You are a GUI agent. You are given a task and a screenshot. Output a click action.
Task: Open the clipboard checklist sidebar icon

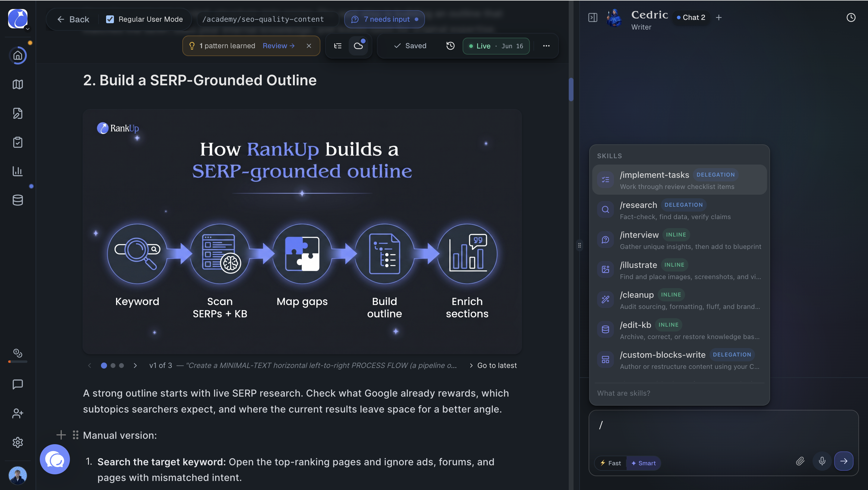pos(17,142)
